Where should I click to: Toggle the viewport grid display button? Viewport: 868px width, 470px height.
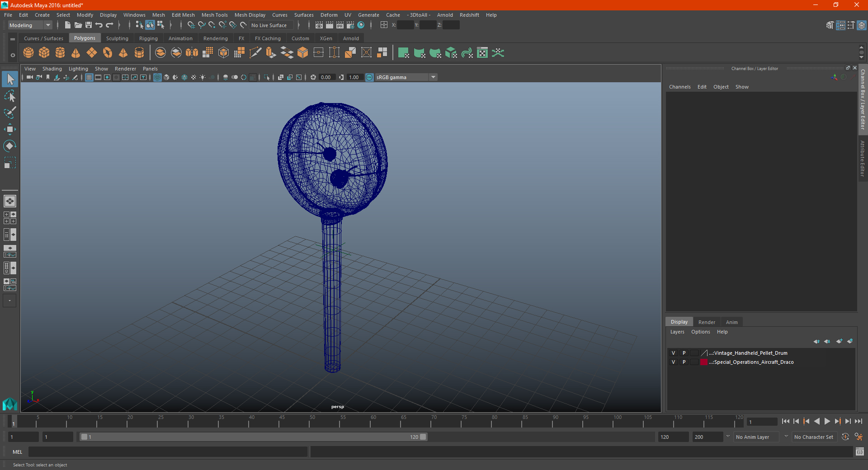coord(89,78)
